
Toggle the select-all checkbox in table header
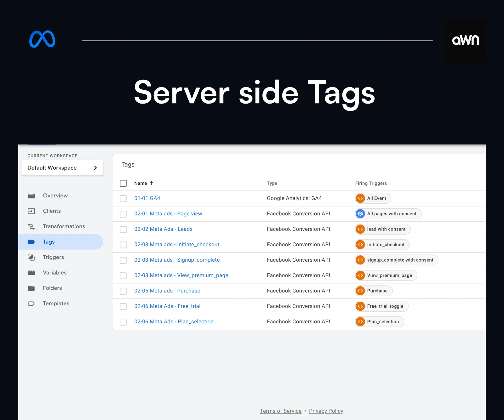coord(123,183)
